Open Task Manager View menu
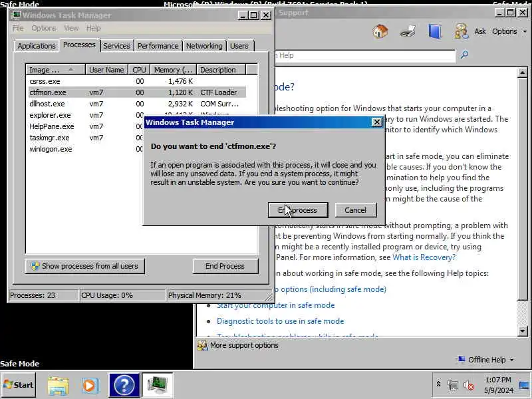The image size is (532, 399). [x=71, y=28]
